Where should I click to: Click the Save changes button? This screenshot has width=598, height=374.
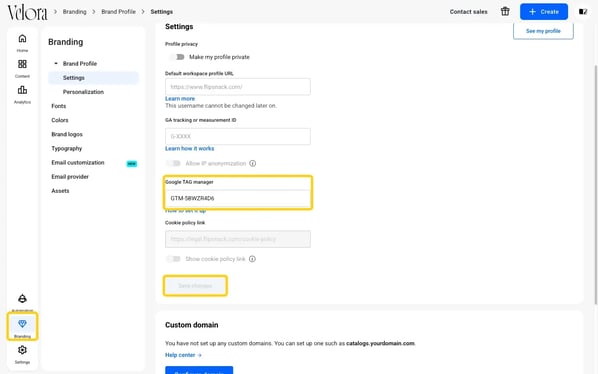pos(195,286)
